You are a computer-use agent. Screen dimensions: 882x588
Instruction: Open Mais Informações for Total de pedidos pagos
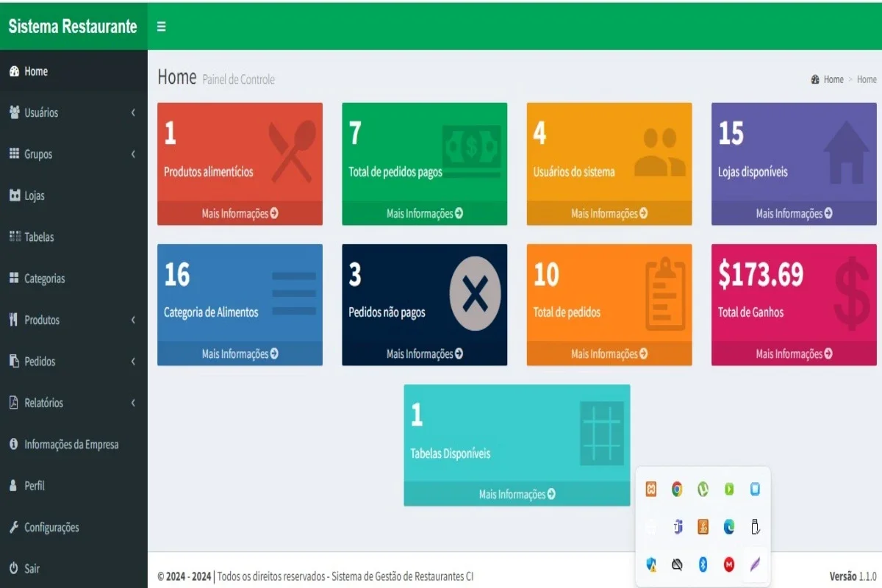click(424, 213)
